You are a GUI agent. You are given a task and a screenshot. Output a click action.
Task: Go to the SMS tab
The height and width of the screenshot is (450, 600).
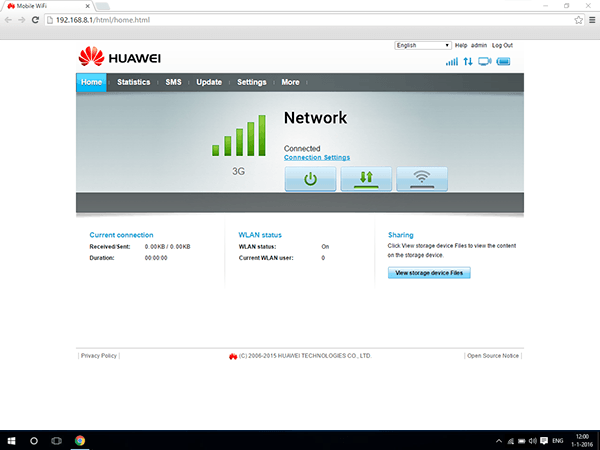(173, 82)
